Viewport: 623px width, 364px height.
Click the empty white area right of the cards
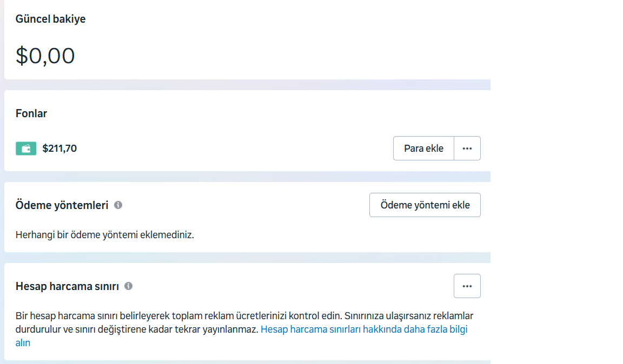[x=557, y=184]
